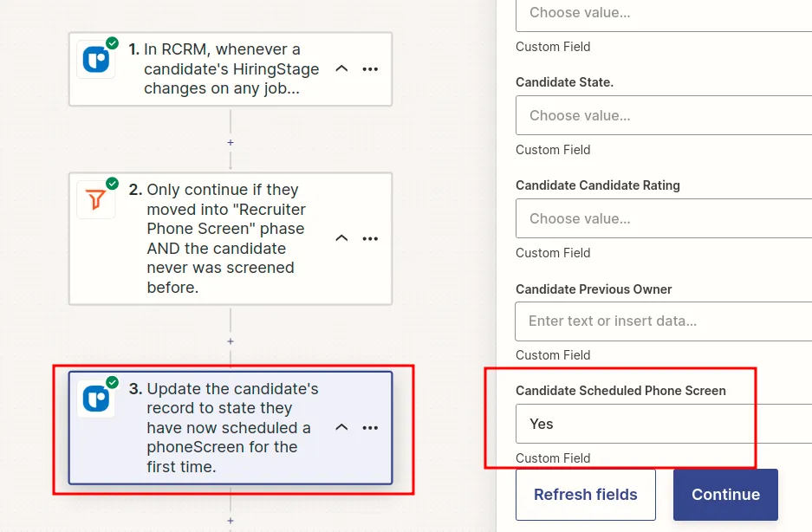
Task: Add a step between steps 1 and 2
Action: (x=231, y=142)
